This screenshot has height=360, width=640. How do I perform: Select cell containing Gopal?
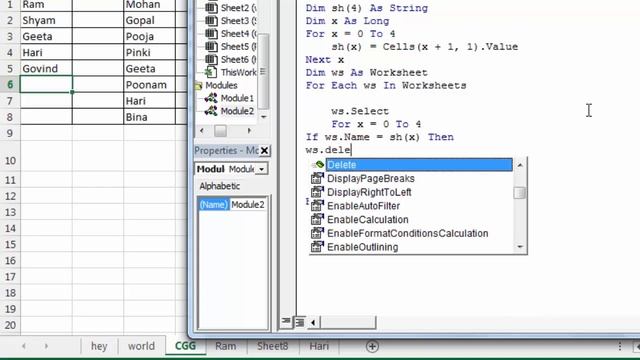click(x=149, y=20)
